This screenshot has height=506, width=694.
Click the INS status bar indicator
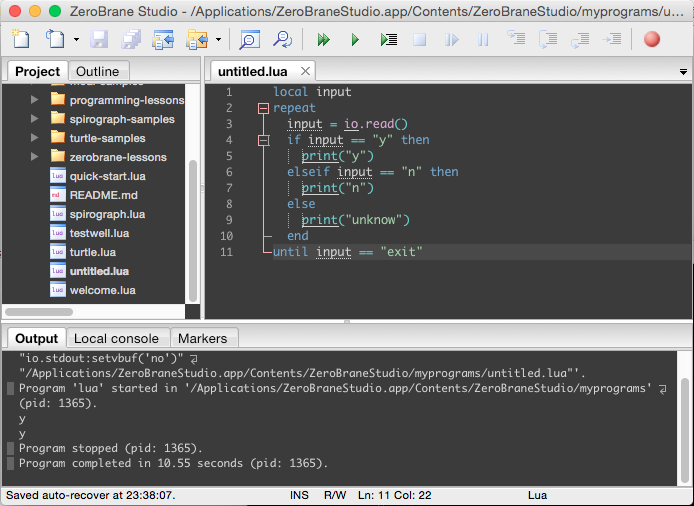[299, 495]
